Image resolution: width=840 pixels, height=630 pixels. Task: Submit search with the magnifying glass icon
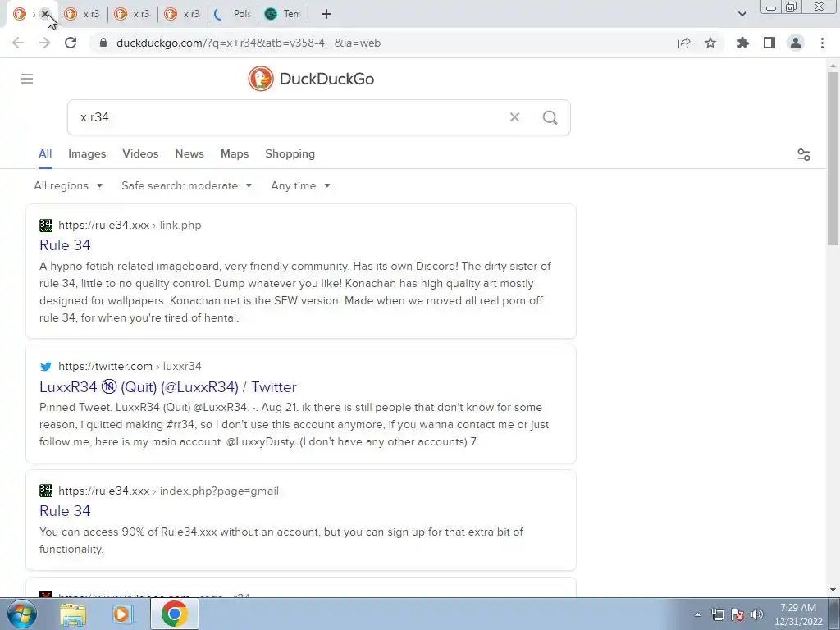click(550, 117)
